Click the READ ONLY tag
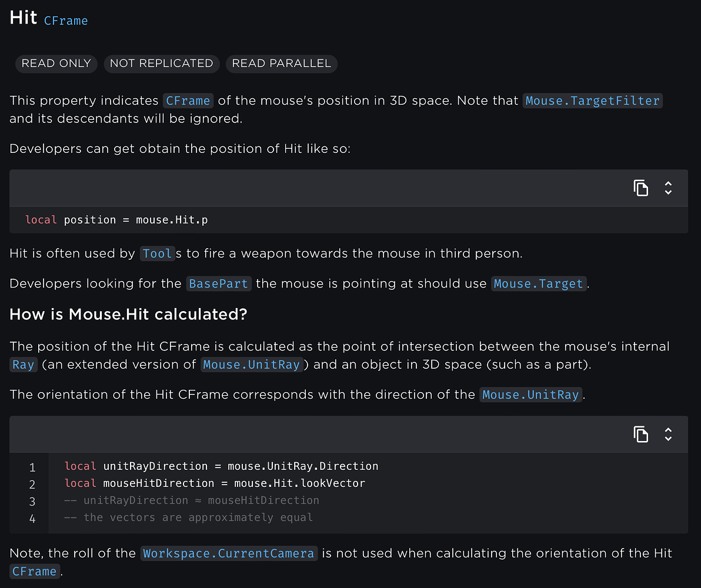The image size is (701, 588). click(56, 64)
